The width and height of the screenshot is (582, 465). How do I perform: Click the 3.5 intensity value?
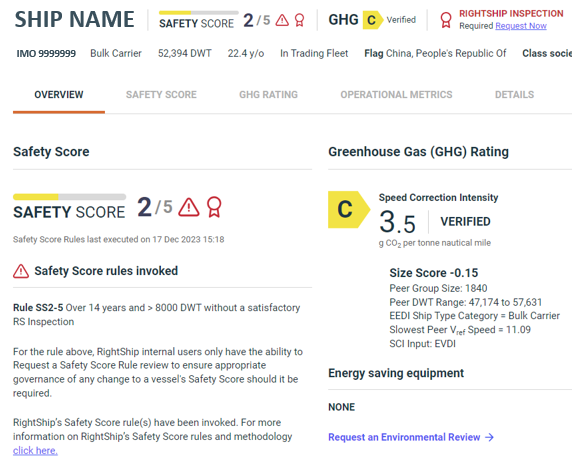(397, 222)
